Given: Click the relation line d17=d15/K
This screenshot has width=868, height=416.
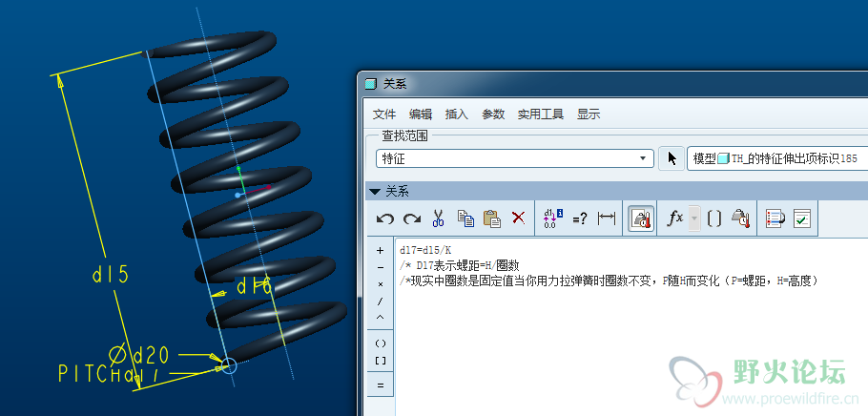Looking at the screenshot, I should tap(425, 250).
